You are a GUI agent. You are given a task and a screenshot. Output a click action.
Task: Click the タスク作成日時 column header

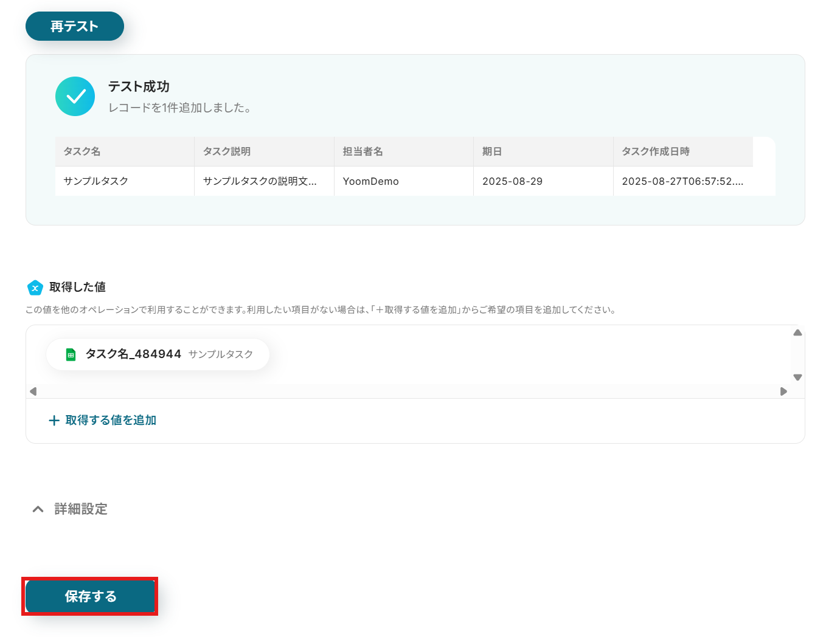(x=683, y=151)
